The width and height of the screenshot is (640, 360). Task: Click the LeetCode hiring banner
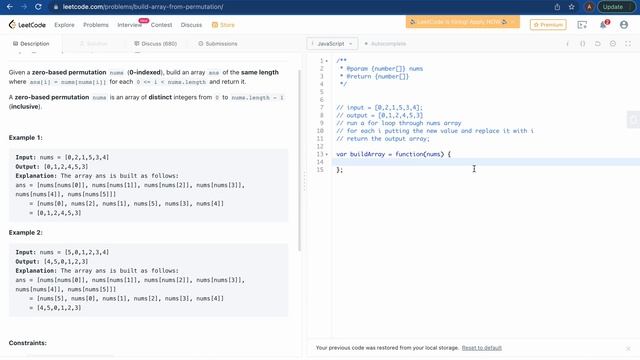point(462,22)
